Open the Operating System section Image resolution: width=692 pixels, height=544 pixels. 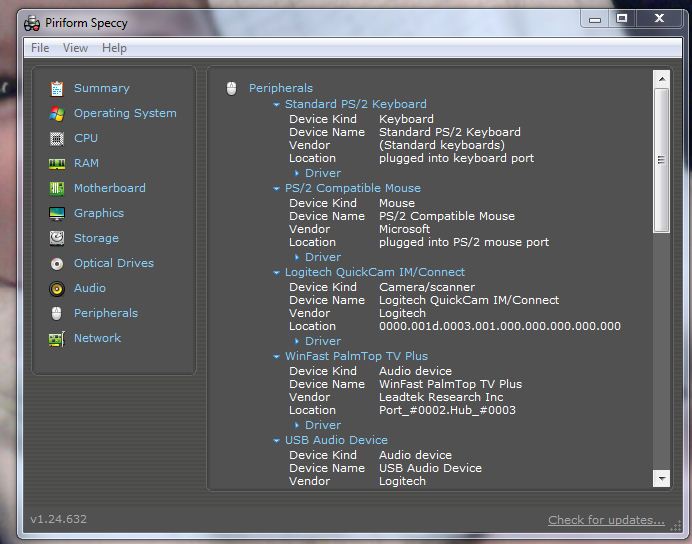coord(125,113)
